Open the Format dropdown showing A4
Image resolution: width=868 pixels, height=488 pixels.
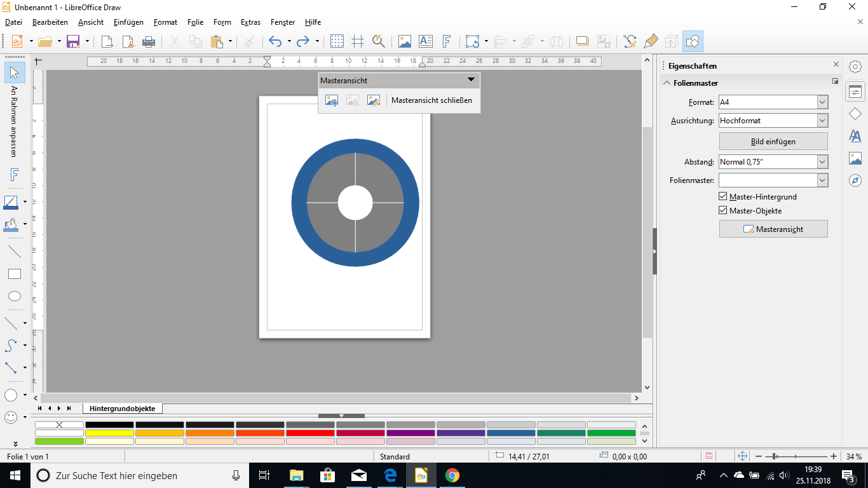tap(822, 102)
